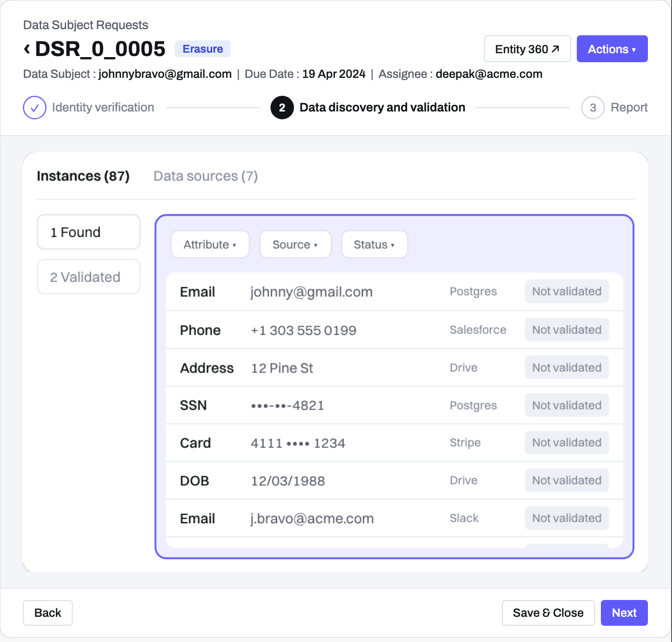The width and height of the screenshot is (672, 642).
Task: Click Drive source in Address row
Action: 464,367
